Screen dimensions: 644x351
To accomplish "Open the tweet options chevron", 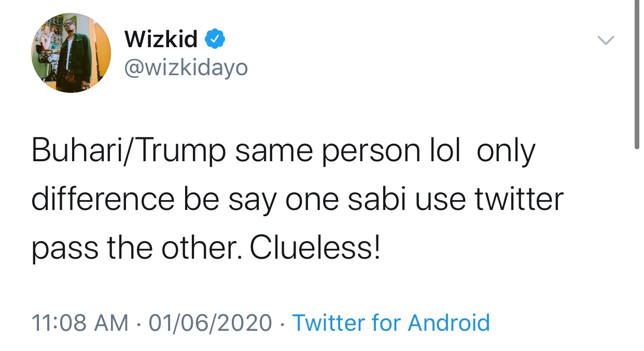I will (x=606, y=40).
